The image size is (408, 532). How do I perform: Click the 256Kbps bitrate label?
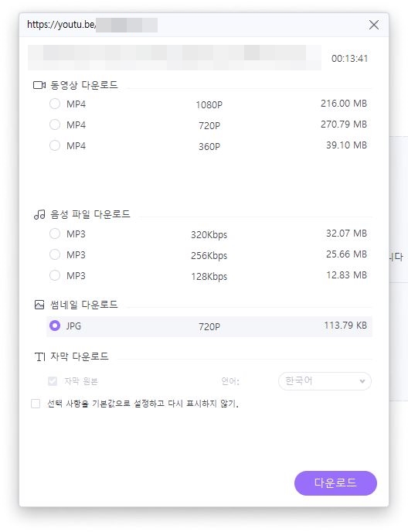point(209,255)
